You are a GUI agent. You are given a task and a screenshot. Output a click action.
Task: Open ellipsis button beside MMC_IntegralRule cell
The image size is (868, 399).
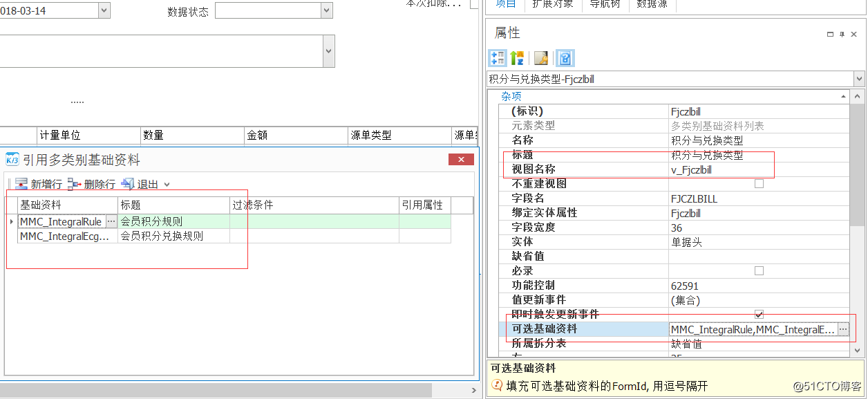(x=111, y=221)
